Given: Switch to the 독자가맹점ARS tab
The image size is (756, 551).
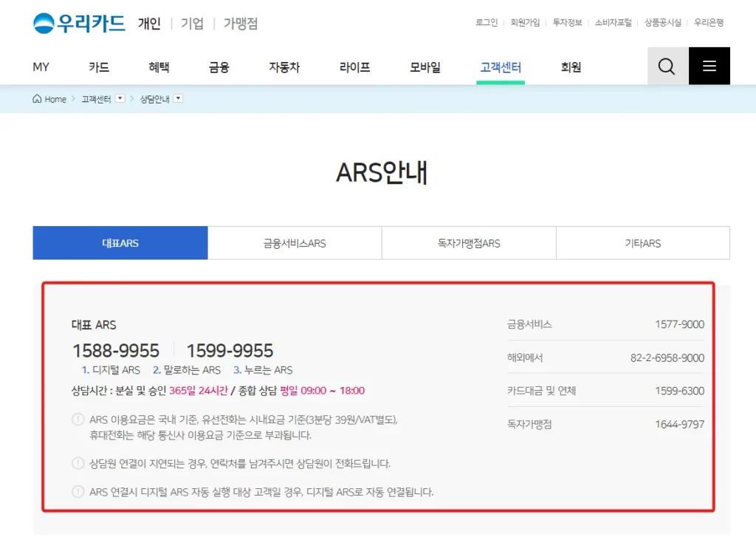Looking at the screenshot, I should point(469,243).
